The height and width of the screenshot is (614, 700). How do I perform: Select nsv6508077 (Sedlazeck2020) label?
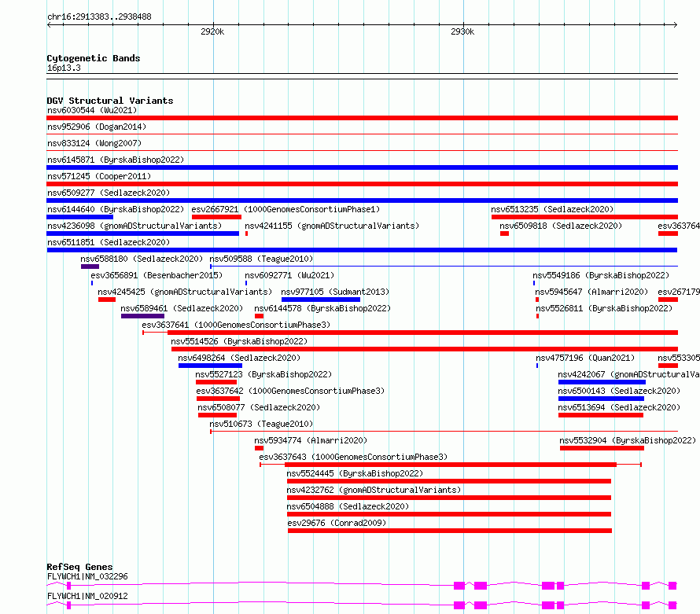point(259,407)
